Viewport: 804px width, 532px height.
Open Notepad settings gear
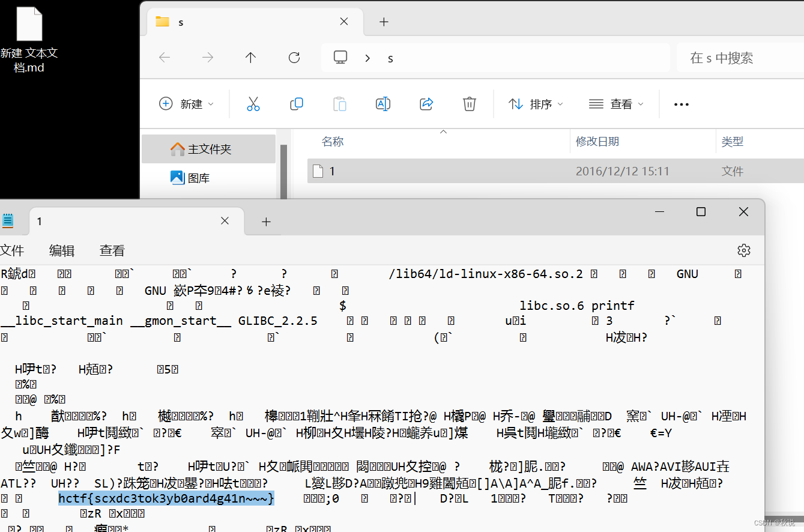[x=744, y=250]
